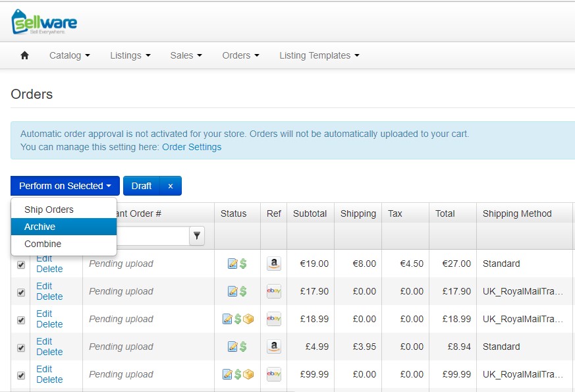Click Amazon ref icon in £8.94 row
This screenshot has height=392, width=575.
[274, 346]
